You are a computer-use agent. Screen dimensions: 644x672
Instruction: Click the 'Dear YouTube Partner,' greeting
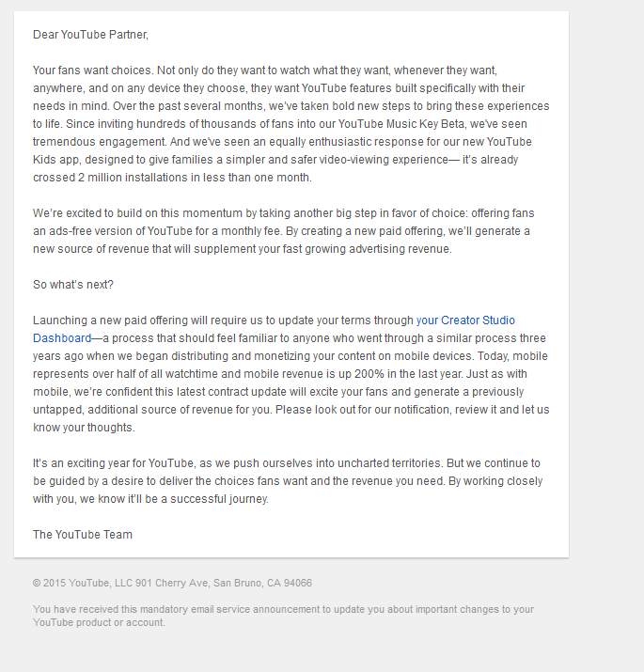pos(90,35)
